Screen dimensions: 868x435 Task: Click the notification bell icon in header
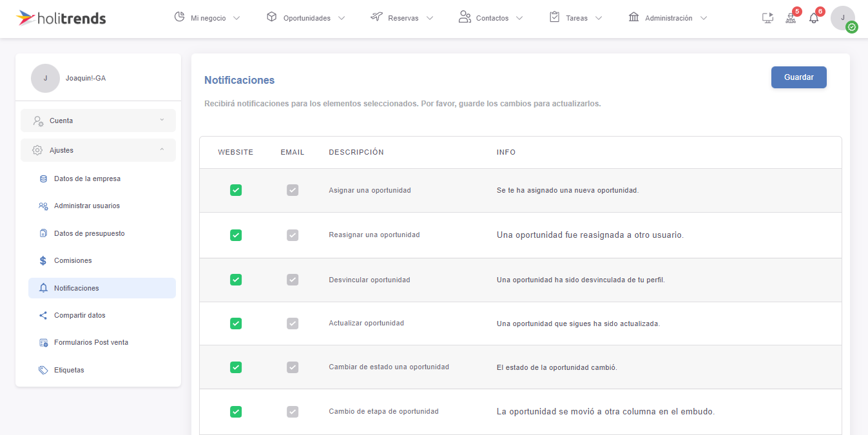tap(814, 18)
